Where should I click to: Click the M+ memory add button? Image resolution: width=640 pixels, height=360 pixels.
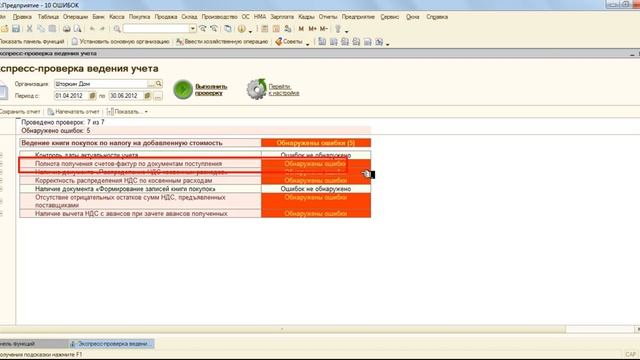point(312,29)
